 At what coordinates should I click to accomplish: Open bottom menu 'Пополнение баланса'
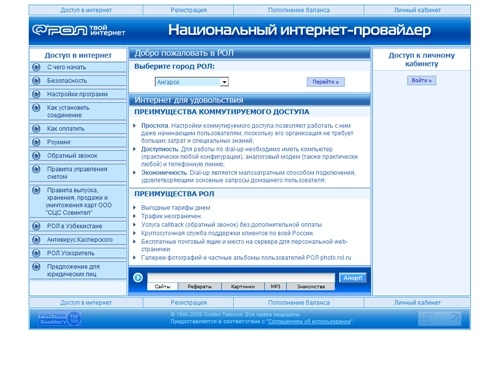tap(299, 303)
